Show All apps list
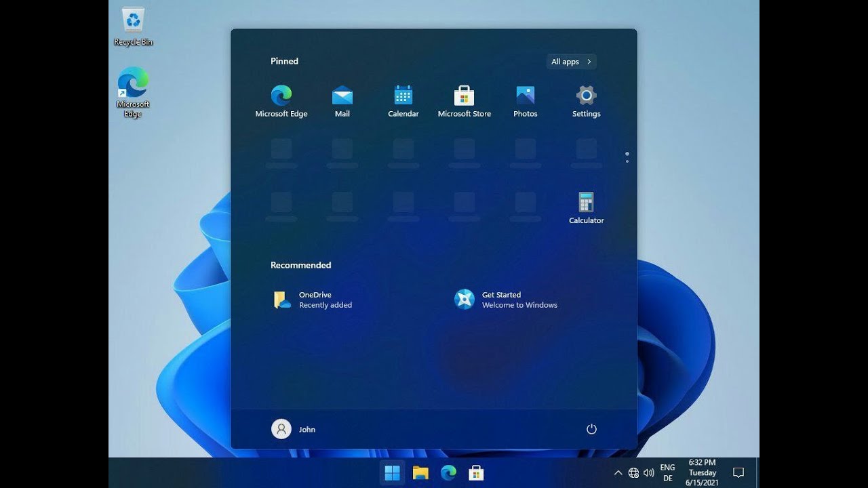This screenshot has width=868, height=488. (x=571, y=62)
